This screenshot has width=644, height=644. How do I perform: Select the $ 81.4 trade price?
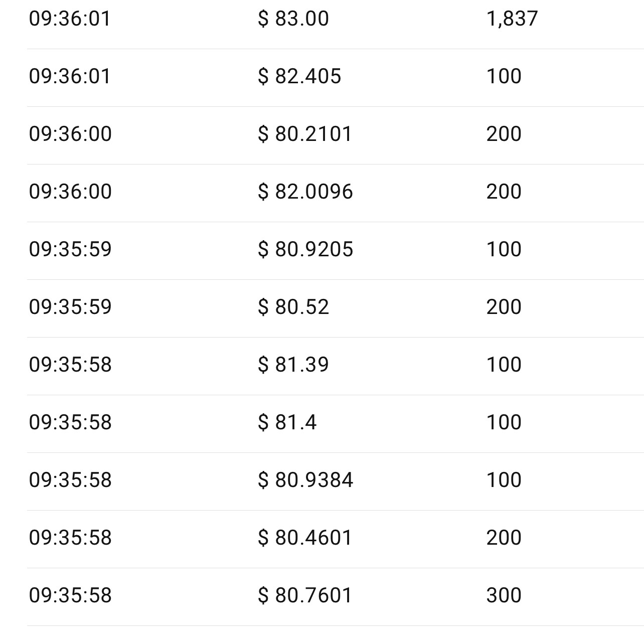287,423
